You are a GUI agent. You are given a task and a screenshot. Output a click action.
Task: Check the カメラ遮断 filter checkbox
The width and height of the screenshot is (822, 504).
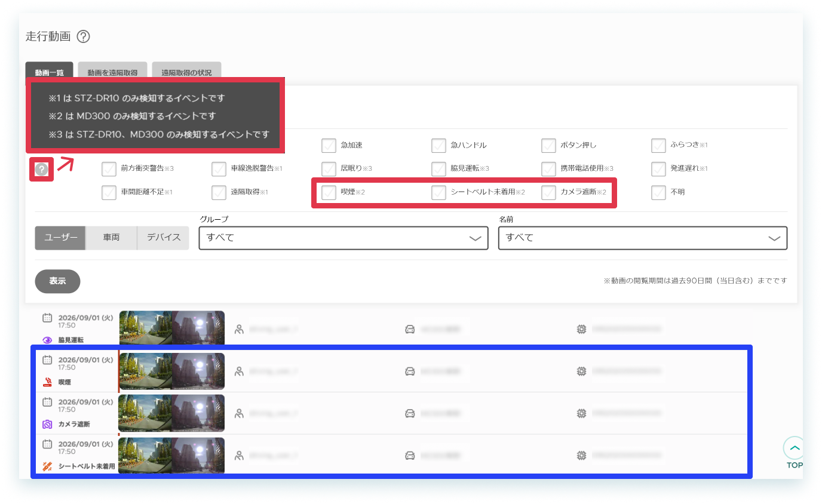point(549,192)
